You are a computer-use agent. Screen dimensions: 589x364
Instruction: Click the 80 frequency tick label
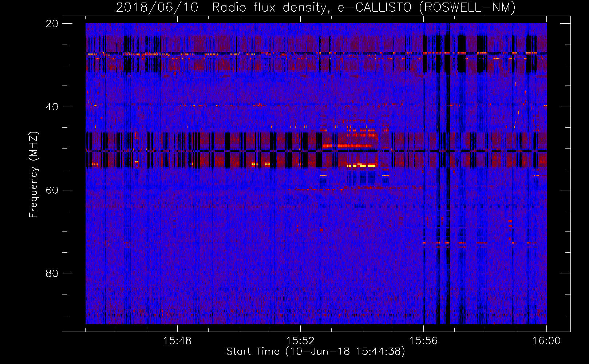coord(52,273)
